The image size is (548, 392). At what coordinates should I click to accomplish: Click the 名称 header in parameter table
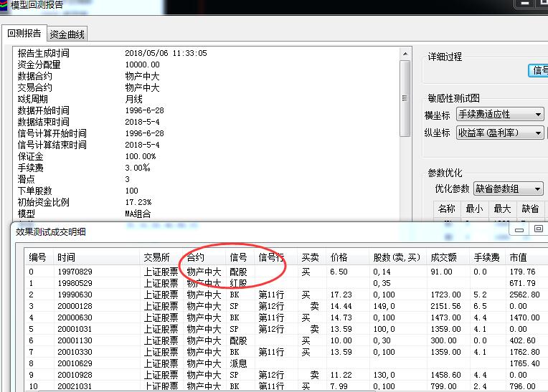(x=447, y=209)
